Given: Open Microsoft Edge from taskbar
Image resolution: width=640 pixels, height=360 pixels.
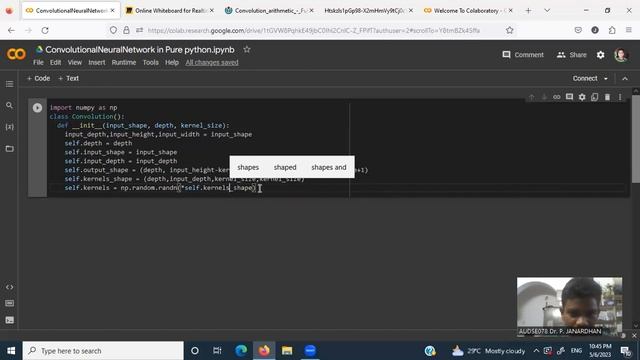Looking at the screenshot, I should (x=241, y=351).
